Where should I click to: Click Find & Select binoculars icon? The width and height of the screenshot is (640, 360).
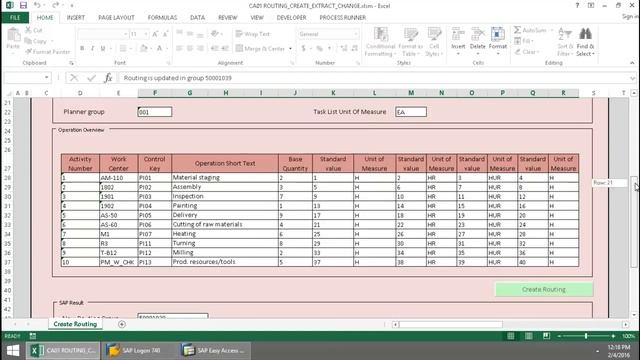coord(585,34)
